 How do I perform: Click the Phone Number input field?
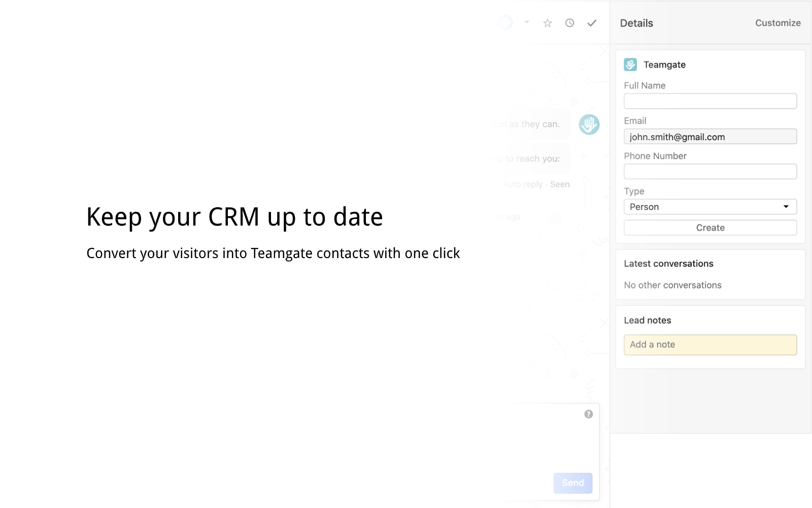click(710, 171)
